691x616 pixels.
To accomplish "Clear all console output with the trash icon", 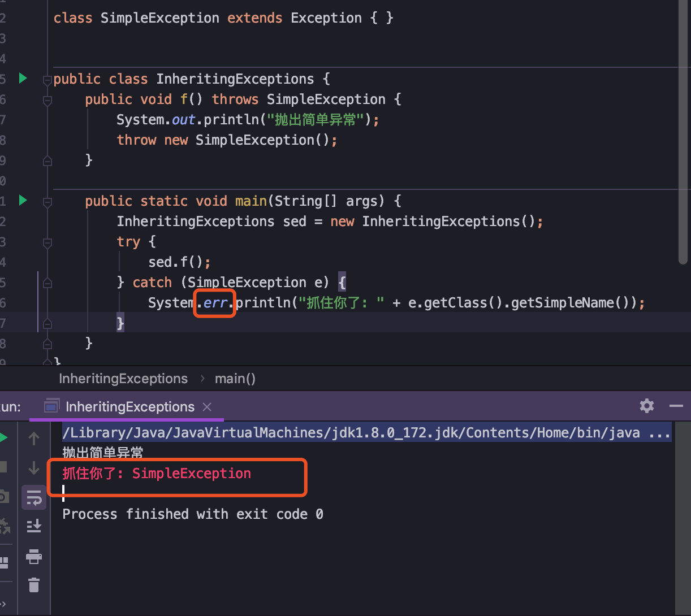I will point(34,585).
